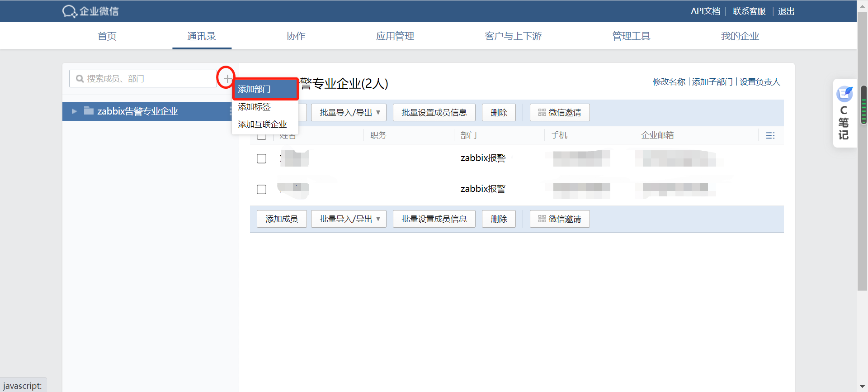
Task: Select the zabbix告警专业企业 department
Action: click(147, 111)
